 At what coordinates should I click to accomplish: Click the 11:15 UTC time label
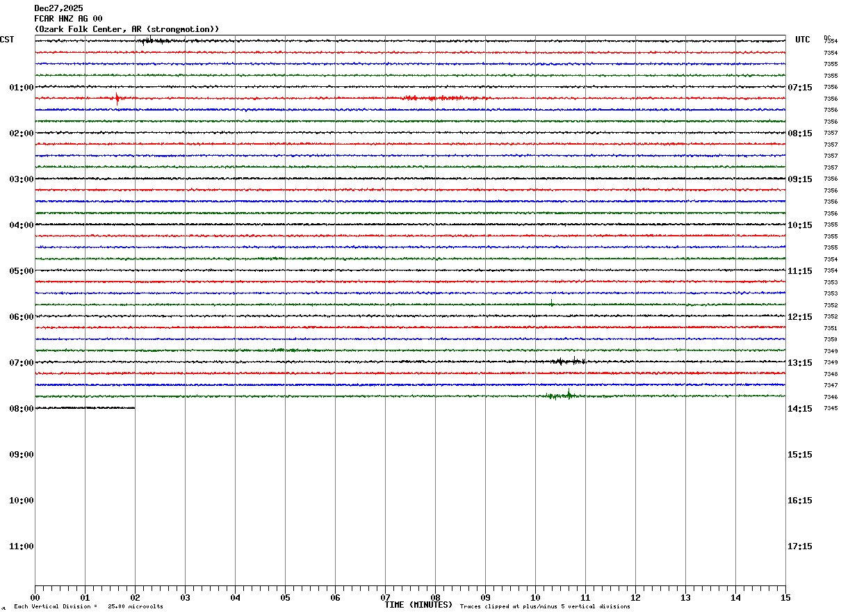[800, 271]
